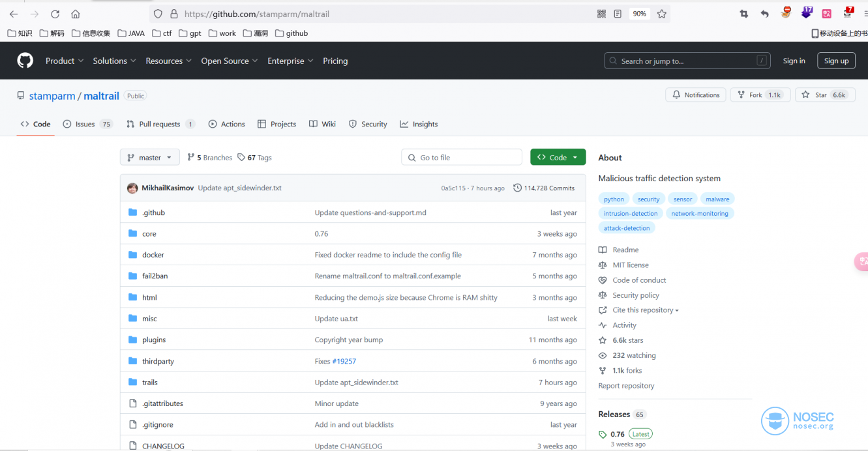Viewport: 868px width, 451px height.
Task: Click the Go to file search box
Action: pos(462,157)
